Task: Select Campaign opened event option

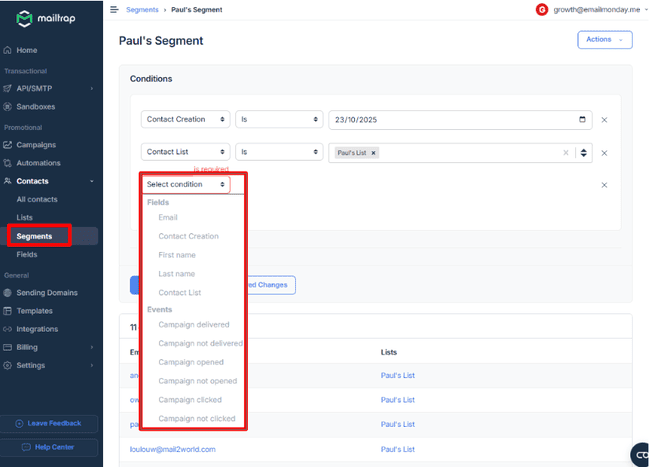Action: tap(193, 362)
